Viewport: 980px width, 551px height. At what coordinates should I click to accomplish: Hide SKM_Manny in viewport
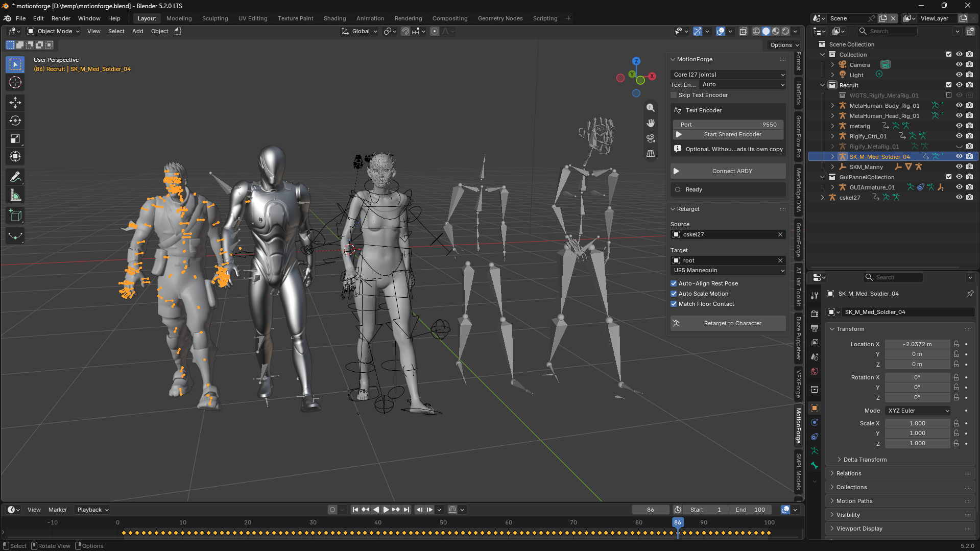(959, 167)
